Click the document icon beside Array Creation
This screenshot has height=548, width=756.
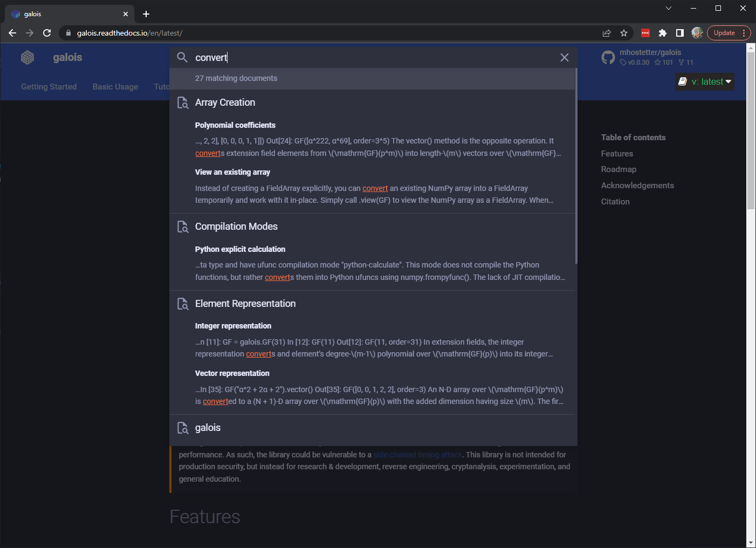[x=183, y=102]
